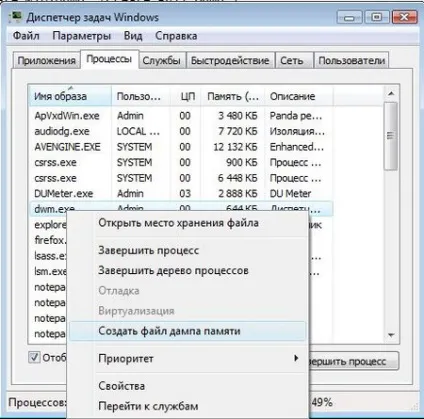
Task: Click Enhanced... description cell
Action: tap(297, 147)
